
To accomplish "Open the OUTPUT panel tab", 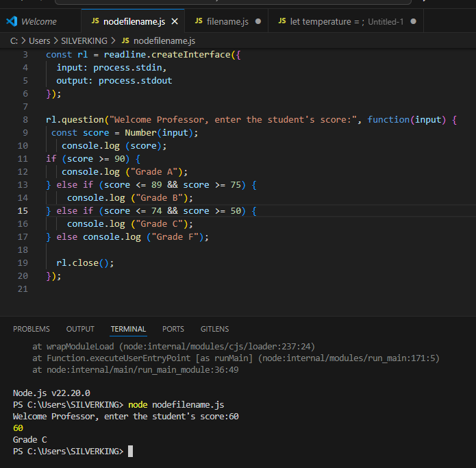I will tap(80, 329).
